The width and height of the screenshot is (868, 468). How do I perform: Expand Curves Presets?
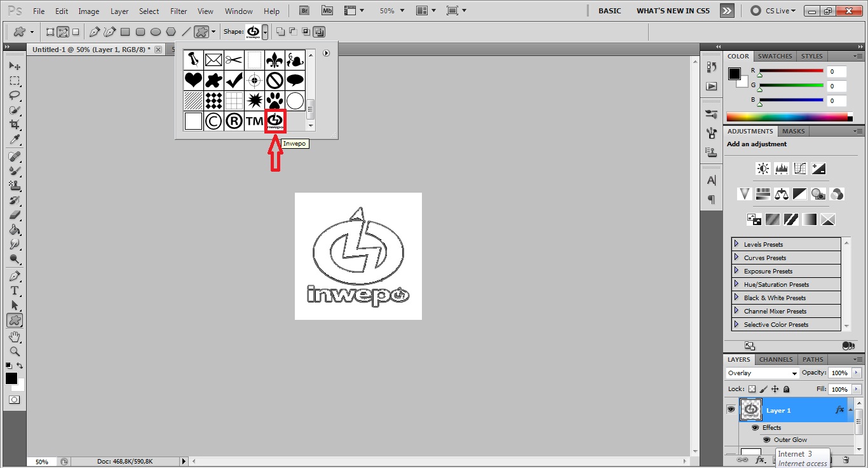[x=736, y=258]
